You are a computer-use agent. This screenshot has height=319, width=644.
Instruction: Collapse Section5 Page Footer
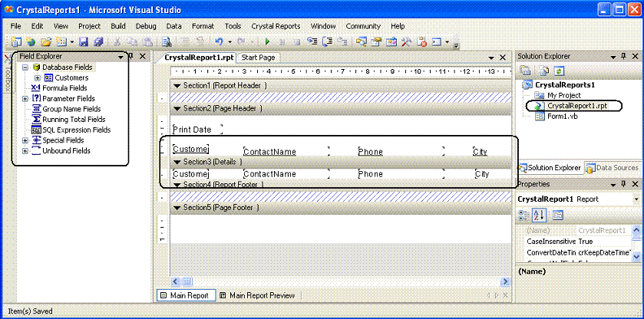coord(177,208)
